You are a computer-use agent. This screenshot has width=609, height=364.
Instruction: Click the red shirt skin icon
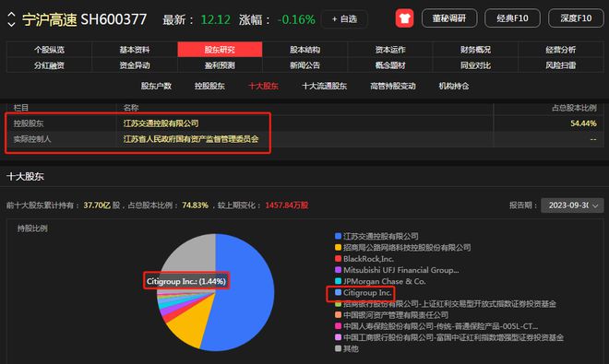point(404,18)
